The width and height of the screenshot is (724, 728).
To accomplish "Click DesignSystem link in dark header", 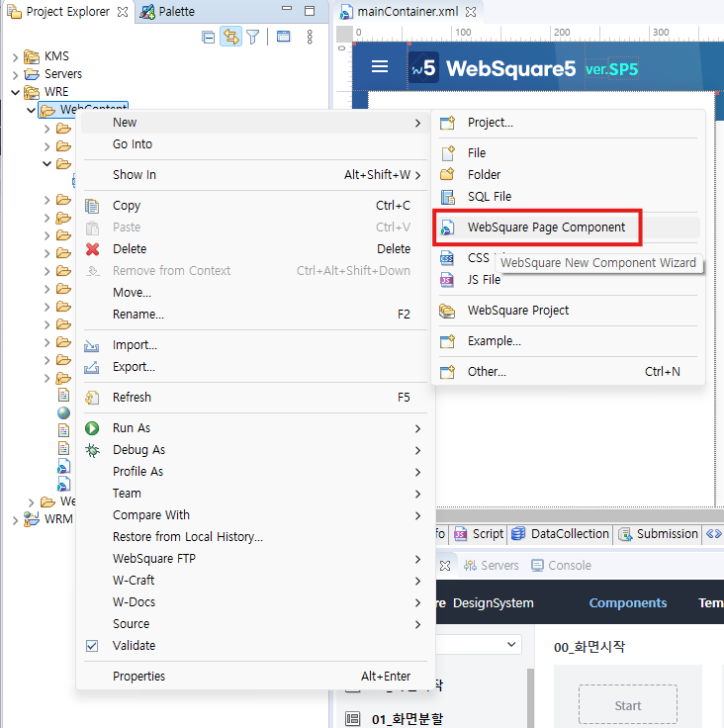I will 493,603.
